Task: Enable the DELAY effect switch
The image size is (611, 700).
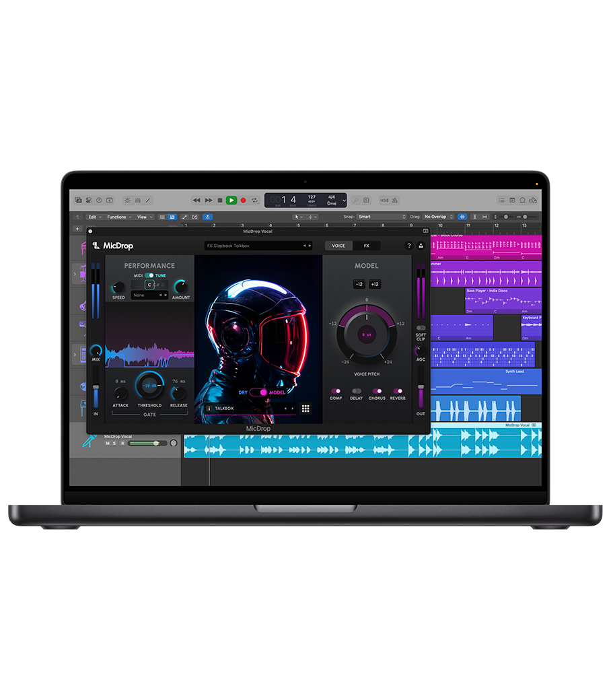Action: pyautogui.click(x=356, y=391)
